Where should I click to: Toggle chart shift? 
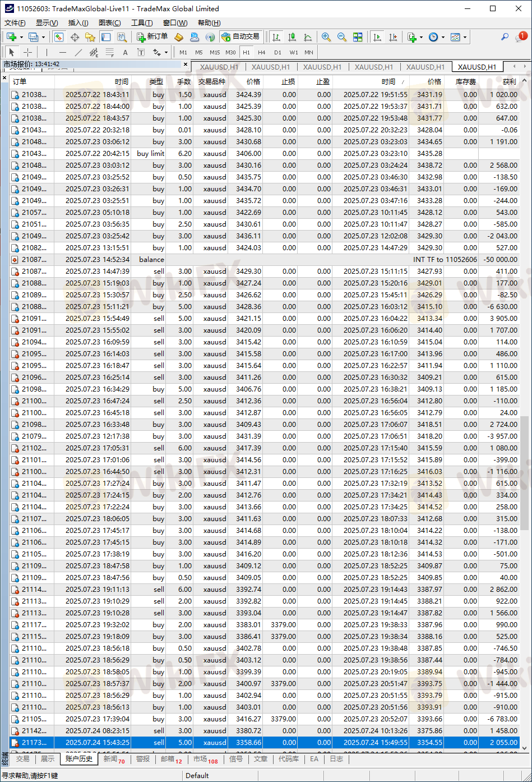point(393,37)
